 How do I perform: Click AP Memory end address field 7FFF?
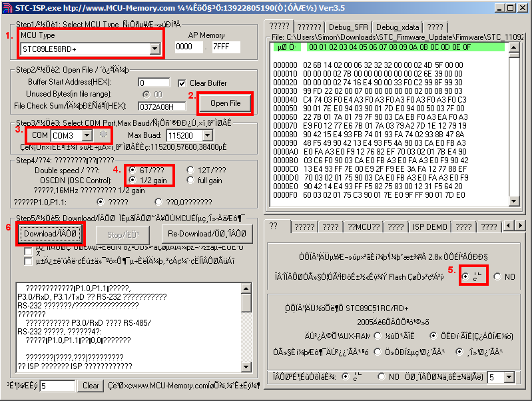[x=226, y=47]
